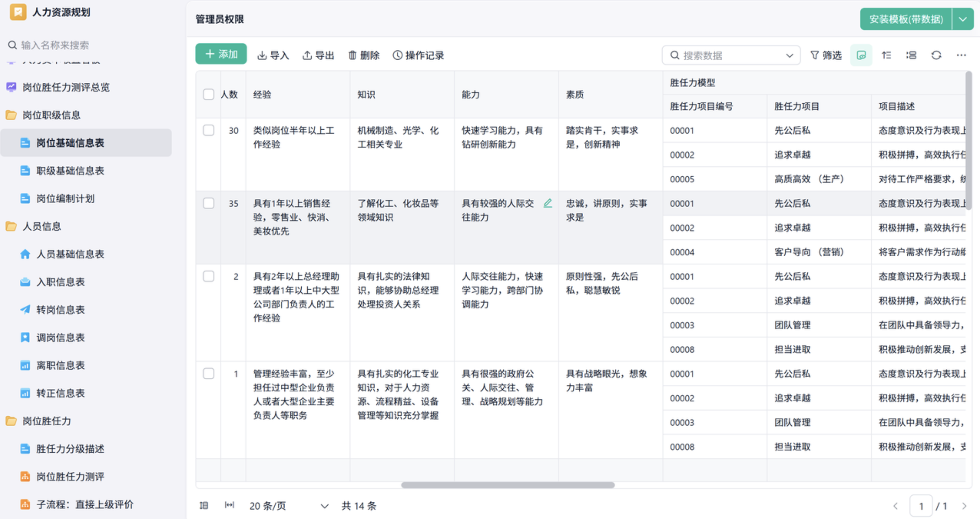Viewport: 980px width, 519px height.
Task: Open the 筛选 filter
Action: pos(826,55)
